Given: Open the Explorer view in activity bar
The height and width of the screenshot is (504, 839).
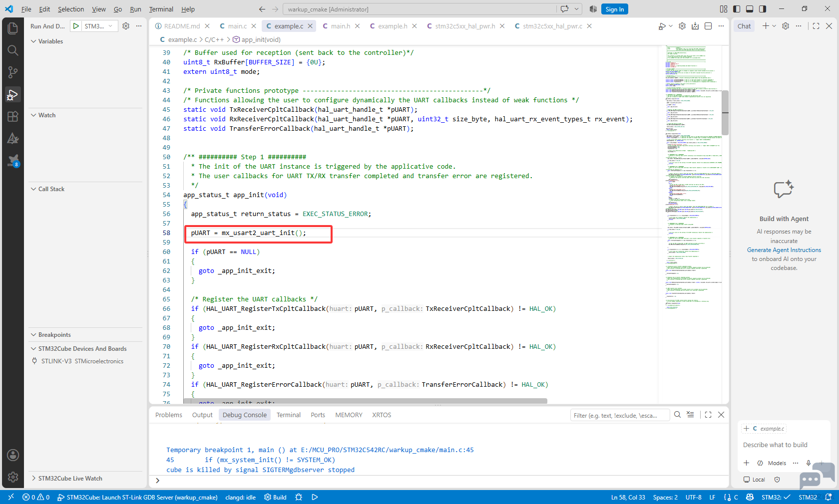Looking at the screenshot, I should 13,28.
